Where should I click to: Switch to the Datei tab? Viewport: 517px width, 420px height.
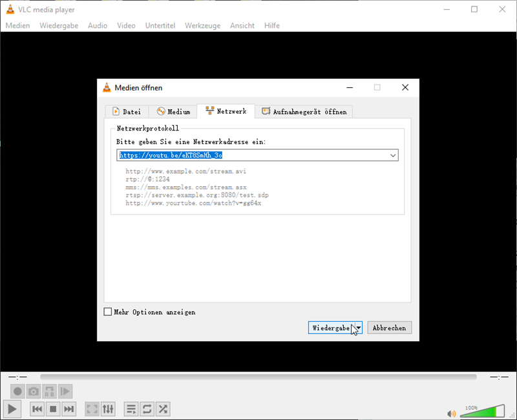[127, 112]
